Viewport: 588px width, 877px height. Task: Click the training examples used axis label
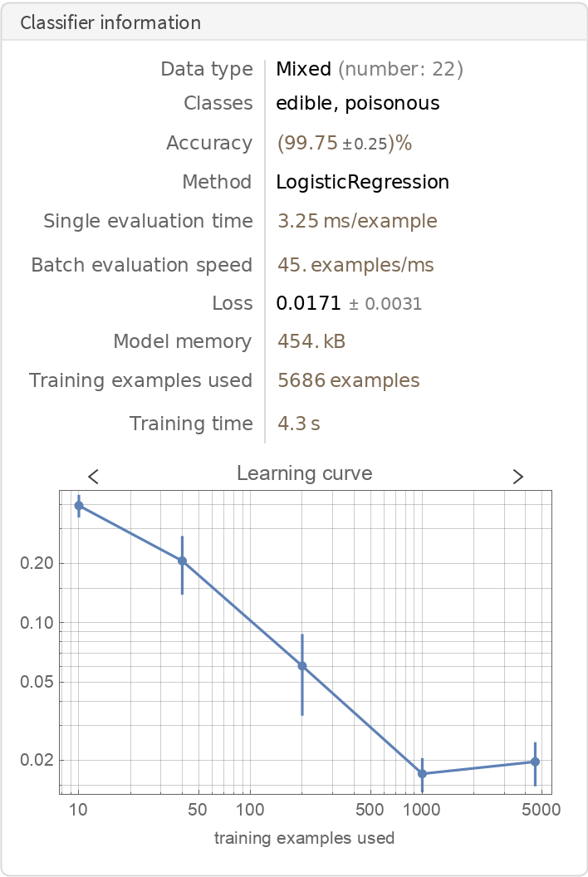(304, 838)
